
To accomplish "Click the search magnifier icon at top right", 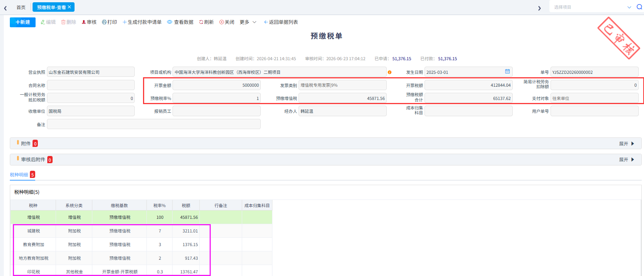I will point(639,7).
